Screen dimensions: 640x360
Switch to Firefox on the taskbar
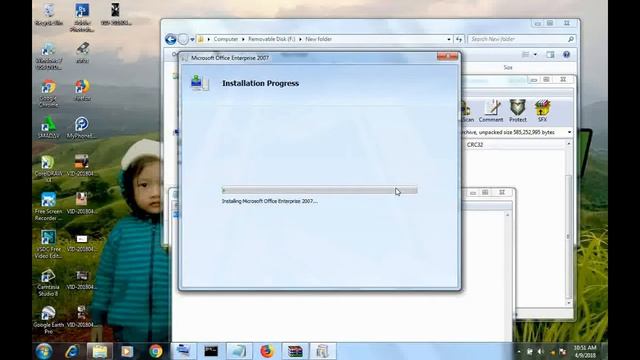click(267, 351)
